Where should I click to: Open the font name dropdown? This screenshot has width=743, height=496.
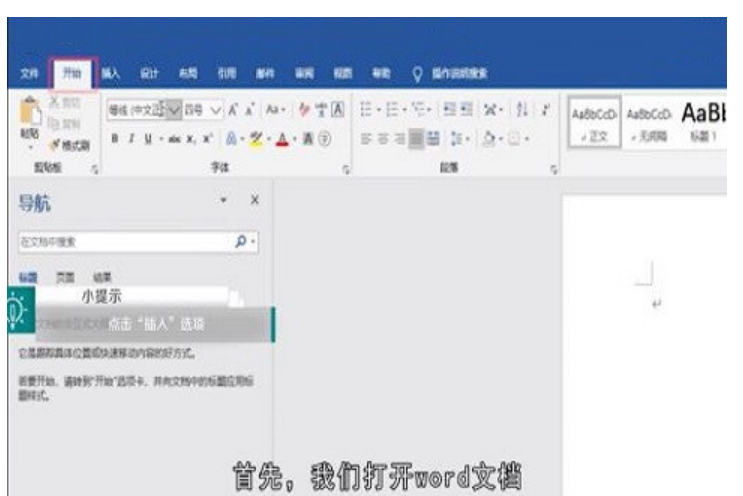click(174, 110)
